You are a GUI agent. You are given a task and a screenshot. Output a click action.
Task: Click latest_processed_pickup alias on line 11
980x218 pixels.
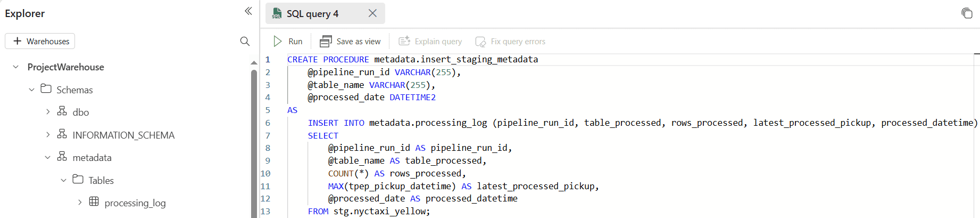tap(536, 187)
